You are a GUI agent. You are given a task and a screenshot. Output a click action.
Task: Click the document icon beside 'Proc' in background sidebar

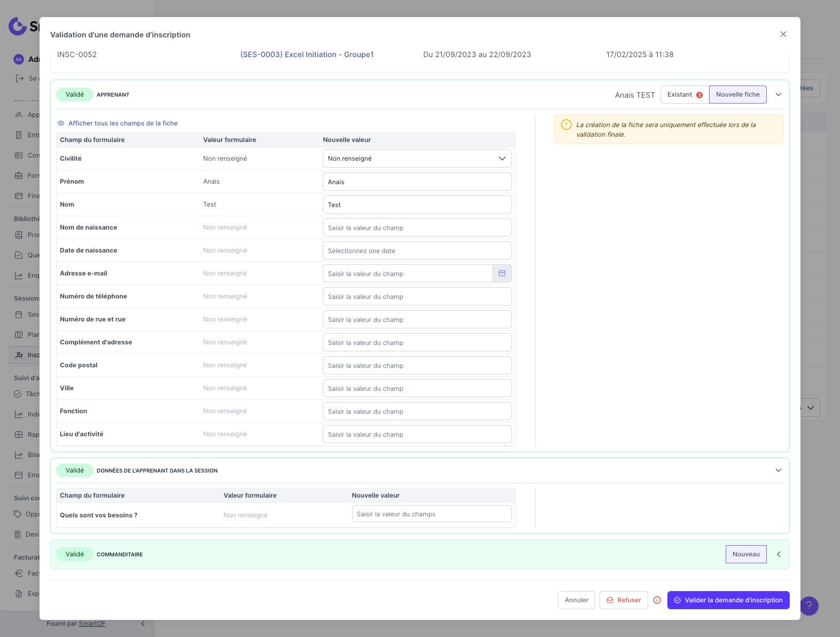click(19, 235)
